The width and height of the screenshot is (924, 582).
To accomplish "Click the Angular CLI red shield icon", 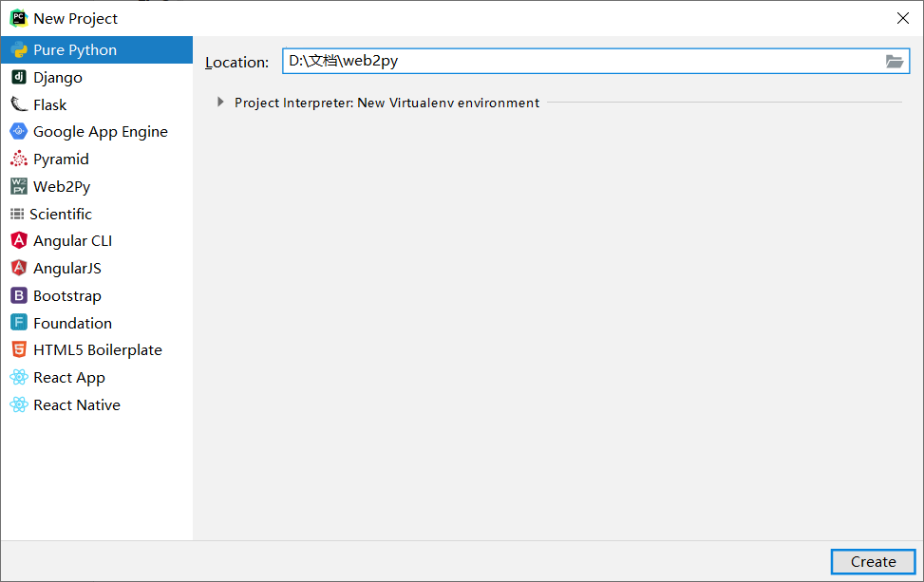I will [19, 241].
